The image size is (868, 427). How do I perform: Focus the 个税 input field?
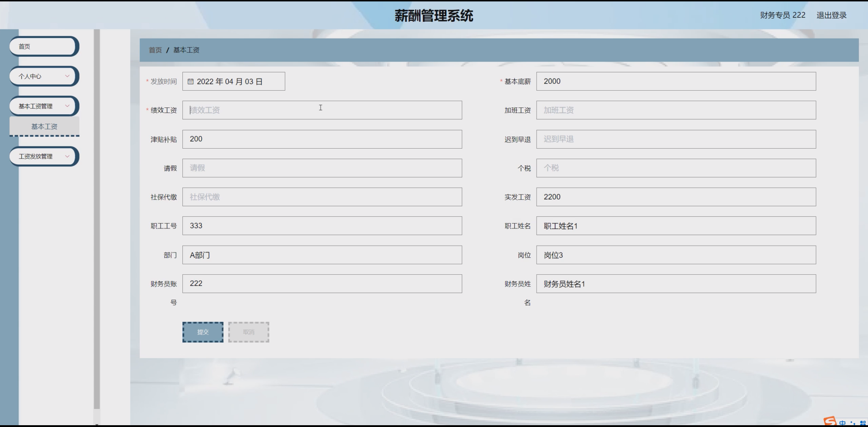(676, 168)
